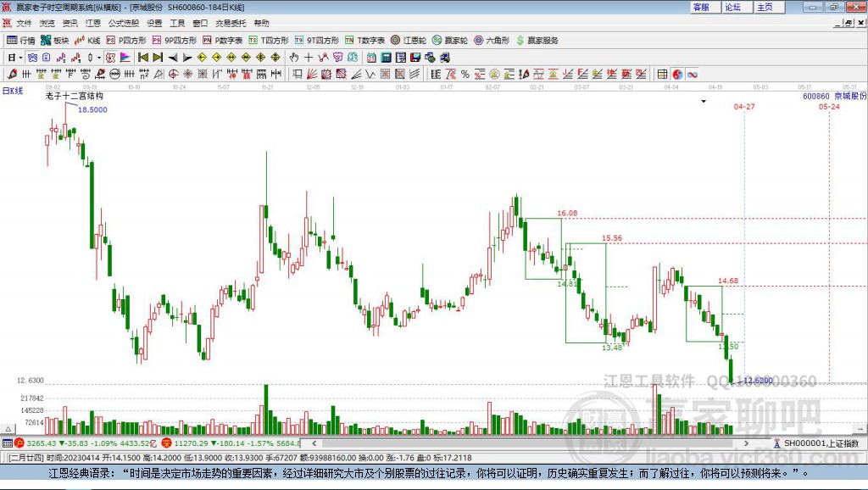This screenshot has height=490, width=868.
Task: Open the calculator icon in toolbar
Action: point(386,57)
